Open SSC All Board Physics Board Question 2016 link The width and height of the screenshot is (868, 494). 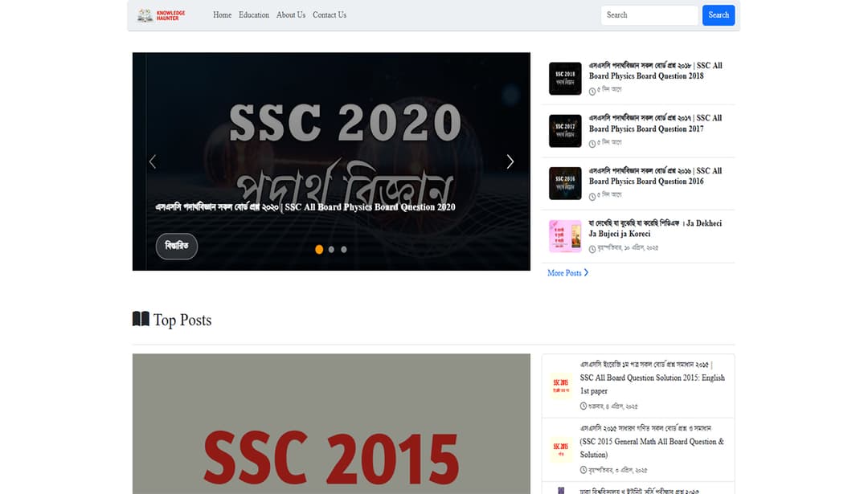tap(656, 176)
